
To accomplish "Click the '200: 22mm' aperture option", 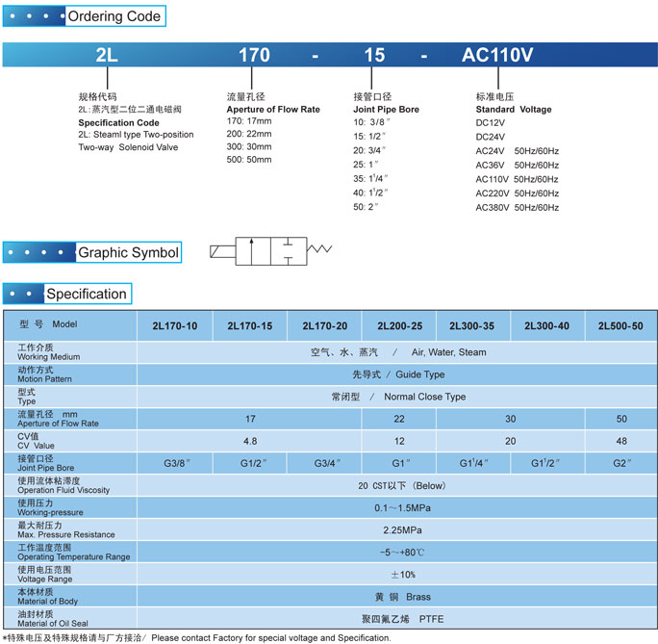I will [x=249, y=134].
